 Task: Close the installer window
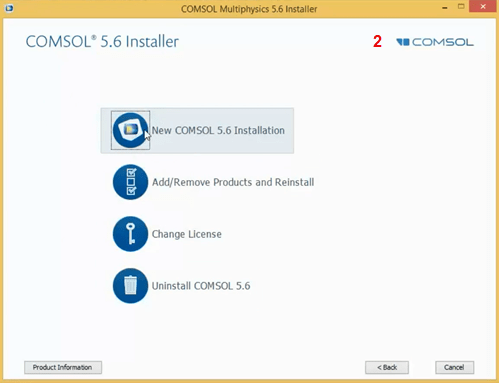pyautogui.click(x=483, y=7)
